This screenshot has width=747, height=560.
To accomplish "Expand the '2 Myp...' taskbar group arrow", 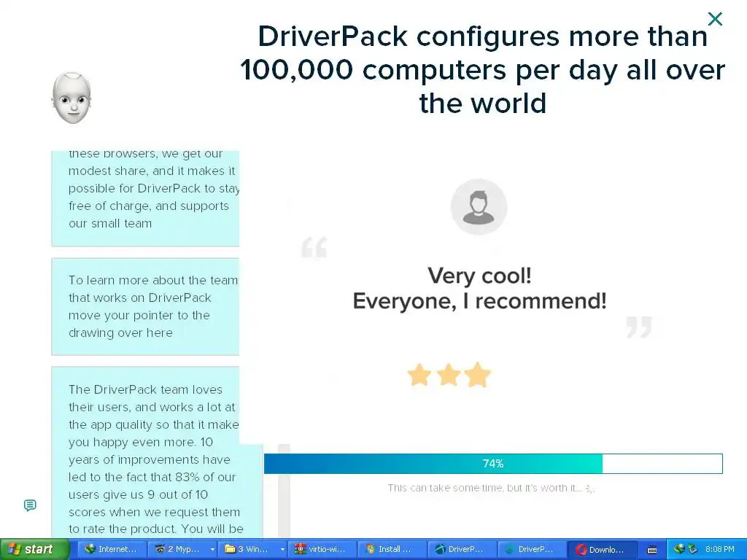I will 212,550.
